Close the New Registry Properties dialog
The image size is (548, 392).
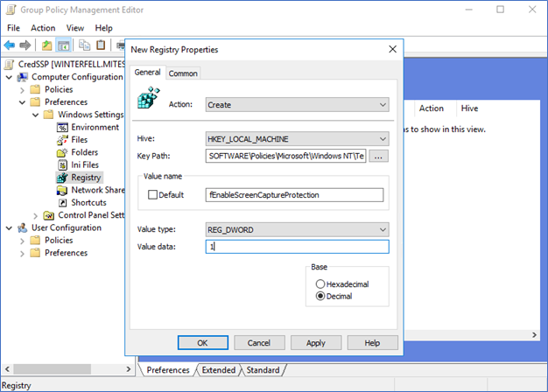pyautogui.click(x=392, y=49)
